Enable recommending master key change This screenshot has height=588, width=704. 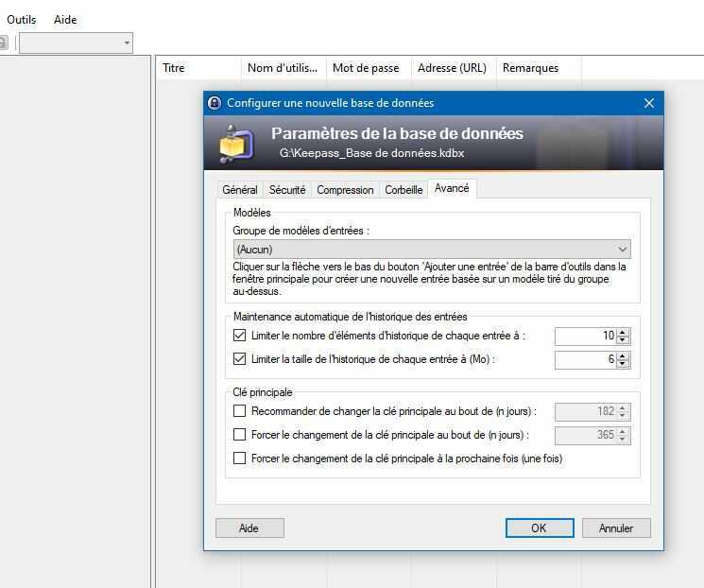coord(240,410)
